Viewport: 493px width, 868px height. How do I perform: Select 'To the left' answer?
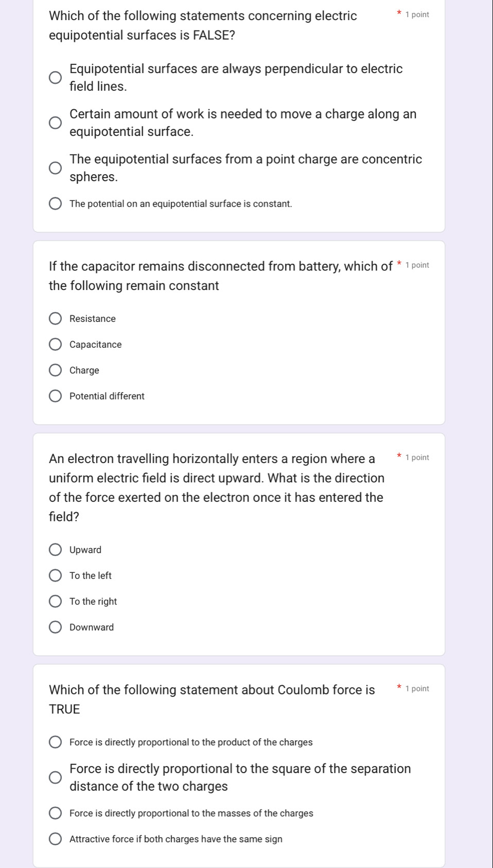pyautogui.click(x=55, y=576)
